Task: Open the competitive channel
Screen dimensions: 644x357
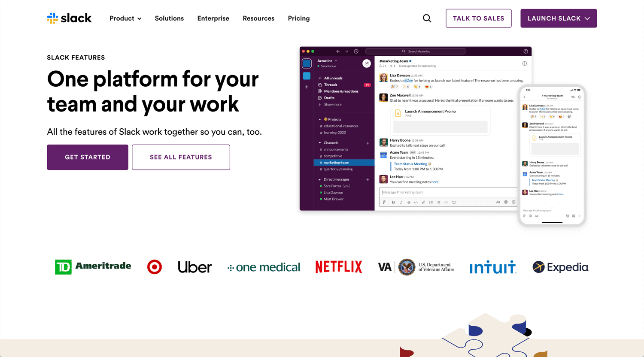Action: [x=331, y=156]
